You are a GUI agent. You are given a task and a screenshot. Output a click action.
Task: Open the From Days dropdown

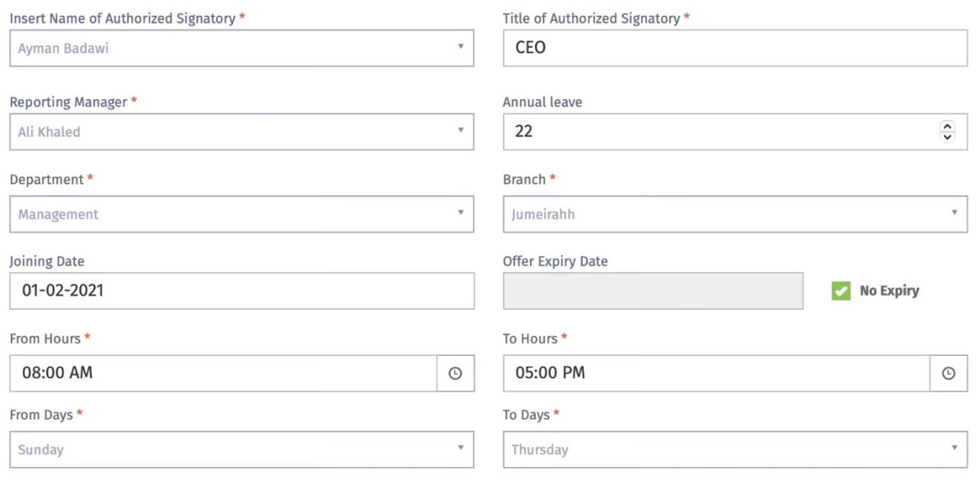pyautogui.click(x=241, y=450)
